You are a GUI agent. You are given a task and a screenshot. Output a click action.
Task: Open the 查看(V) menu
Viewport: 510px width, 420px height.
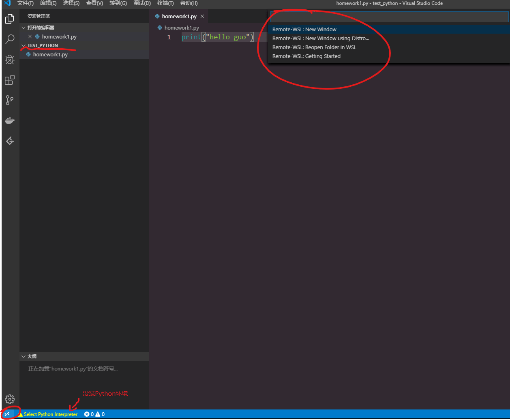(x=94, y=3)
